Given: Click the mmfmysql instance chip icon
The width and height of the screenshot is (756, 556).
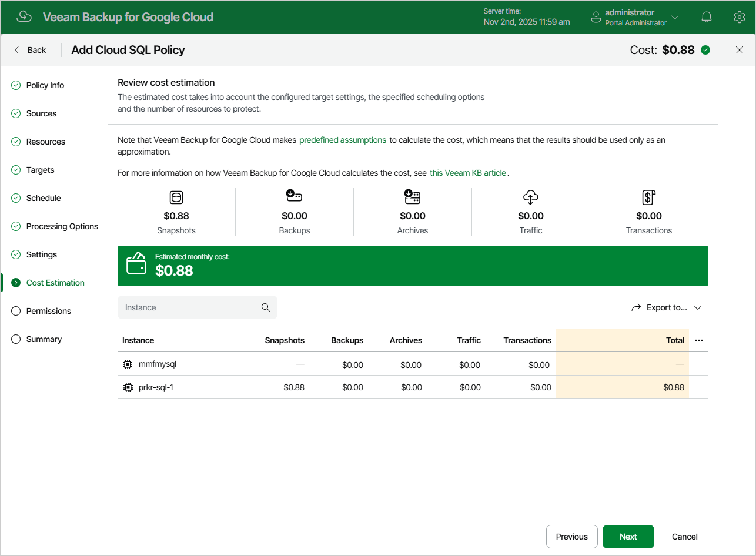Looking at the screenshot, I should (x=128, y=364).
